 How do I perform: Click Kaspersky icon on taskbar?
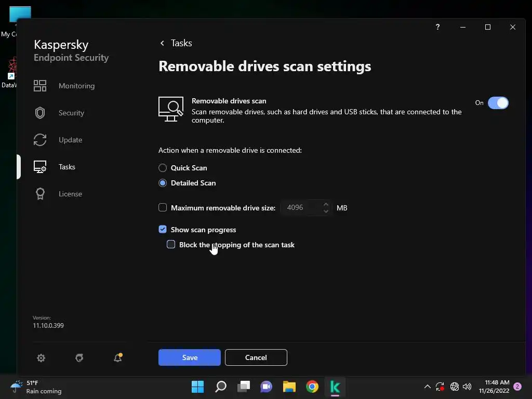(335, 387)
